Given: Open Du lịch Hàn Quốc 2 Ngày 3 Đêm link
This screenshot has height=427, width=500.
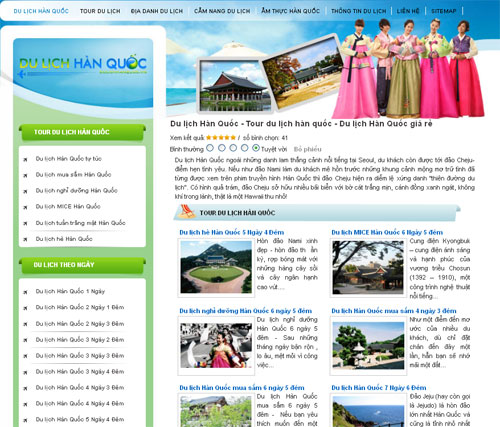Looking at the screenshot, I should (x=80, y=324).
